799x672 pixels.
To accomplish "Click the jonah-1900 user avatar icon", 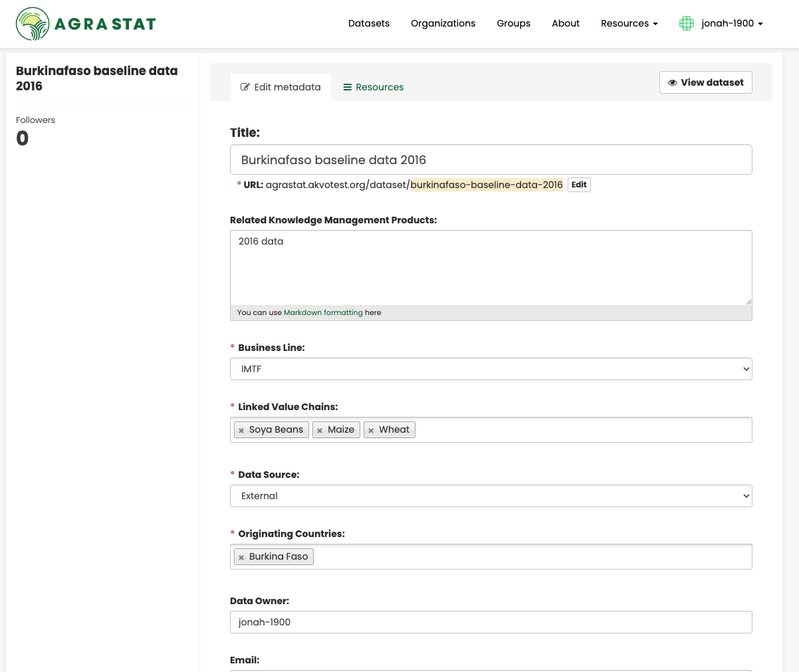I will pyautogui.click(x=687, y=23).
